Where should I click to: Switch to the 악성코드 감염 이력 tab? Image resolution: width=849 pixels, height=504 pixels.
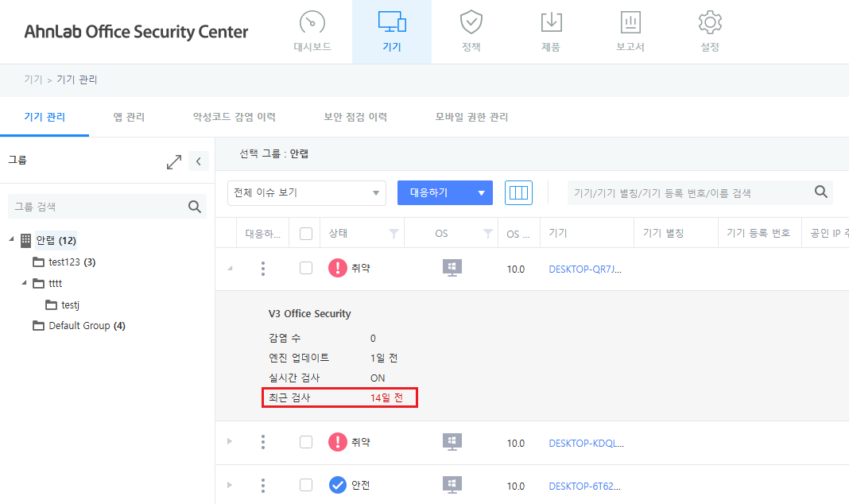point(235,117)
